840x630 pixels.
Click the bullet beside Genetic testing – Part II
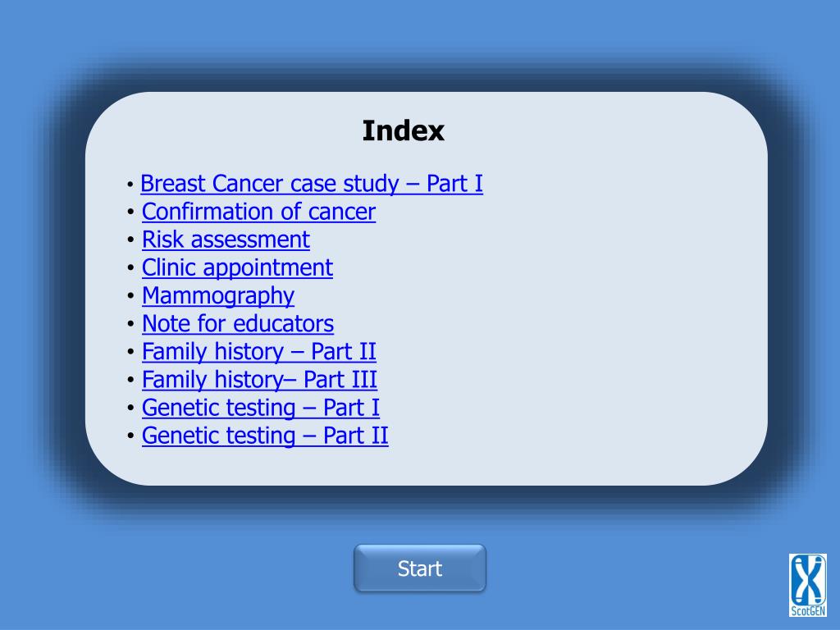pyautogui.click(x=130, y=436)
